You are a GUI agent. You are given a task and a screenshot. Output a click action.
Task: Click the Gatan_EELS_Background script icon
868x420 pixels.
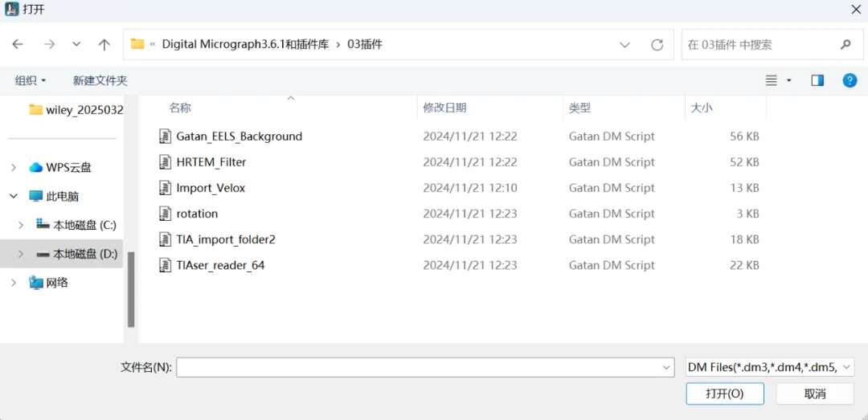coord(165,137)
